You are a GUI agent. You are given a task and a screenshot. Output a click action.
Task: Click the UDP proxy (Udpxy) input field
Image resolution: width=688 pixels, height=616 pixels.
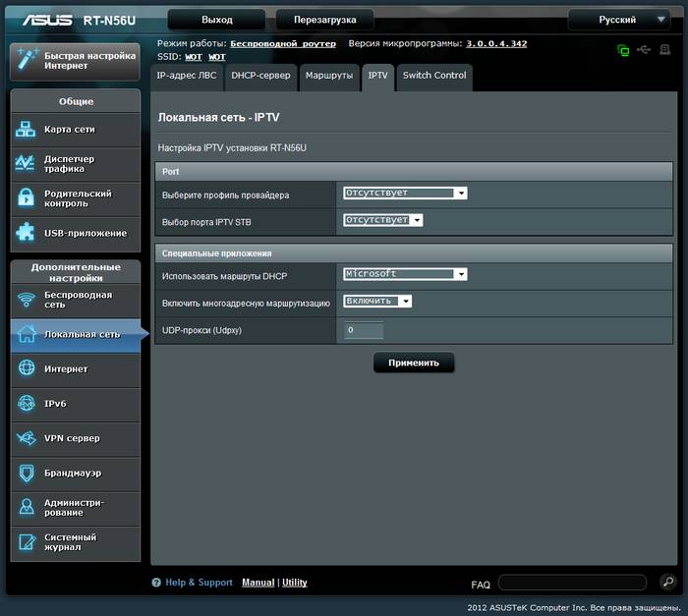[364, 330]
